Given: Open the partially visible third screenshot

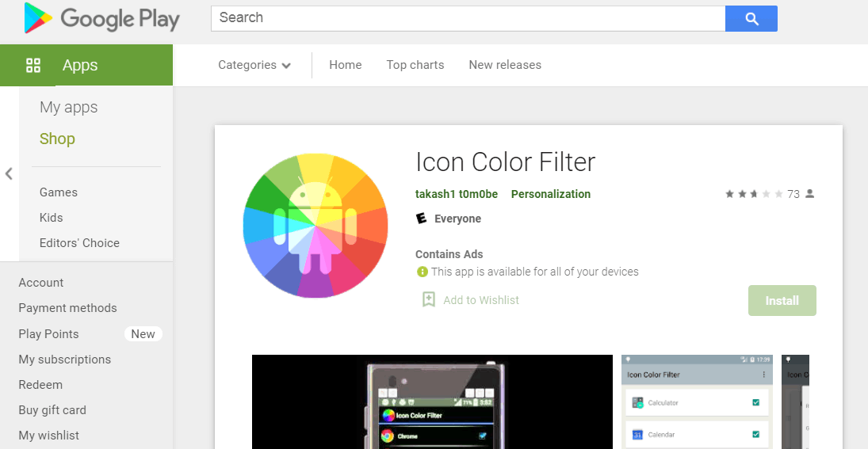Looking at the screenshot, I should [x=796, y=402].
